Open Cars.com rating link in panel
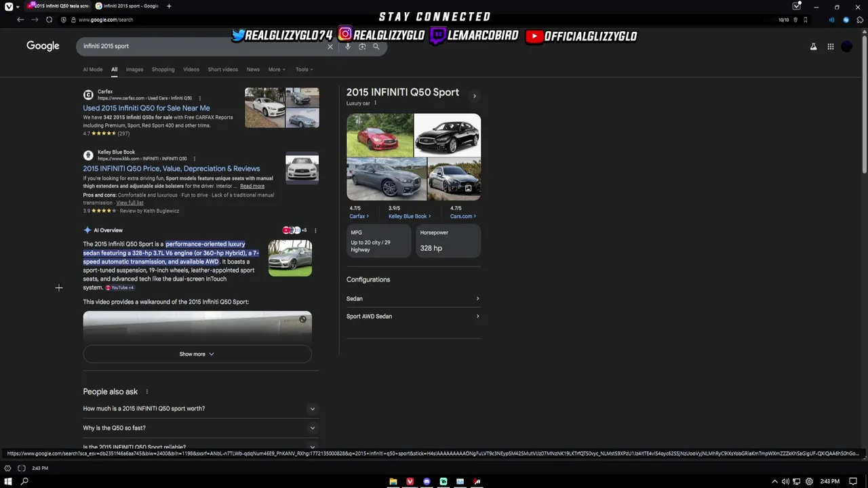Screen dimensions: 868x488 (x=463, y=216)
